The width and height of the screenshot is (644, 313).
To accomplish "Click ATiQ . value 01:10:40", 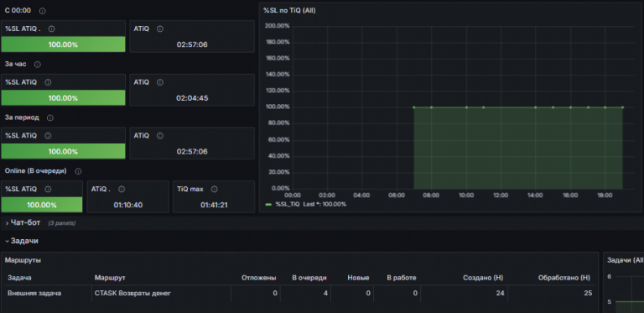I will pos(128,205).
